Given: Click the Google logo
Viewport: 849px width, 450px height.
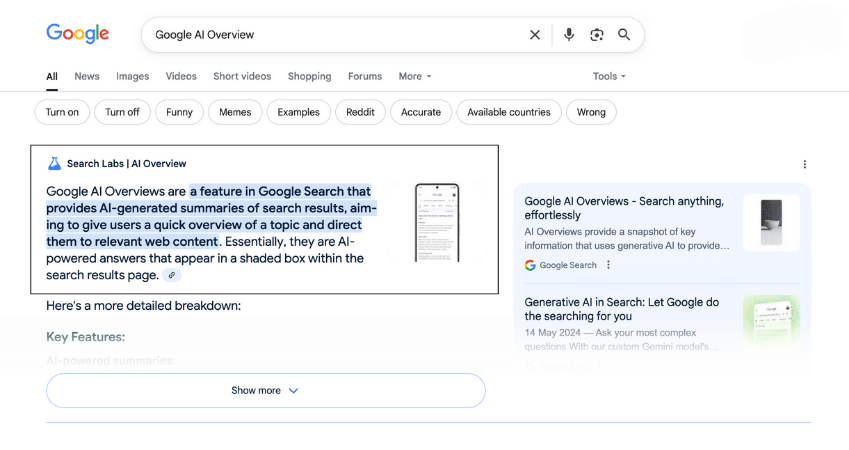Looking at the screenshot, I should [77, 34].
